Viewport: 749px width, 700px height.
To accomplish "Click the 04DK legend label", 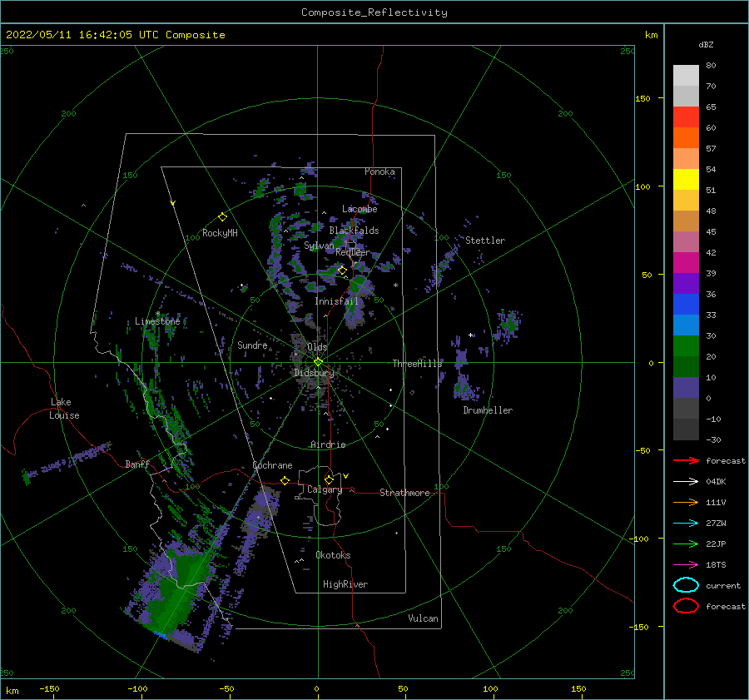I will coord(716,482).
